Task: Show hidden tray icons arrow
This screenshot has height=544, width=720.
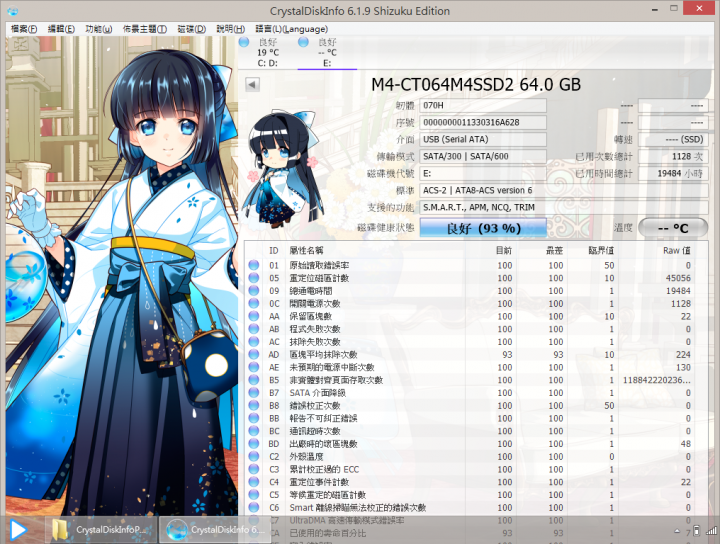Action: [677, 531]
